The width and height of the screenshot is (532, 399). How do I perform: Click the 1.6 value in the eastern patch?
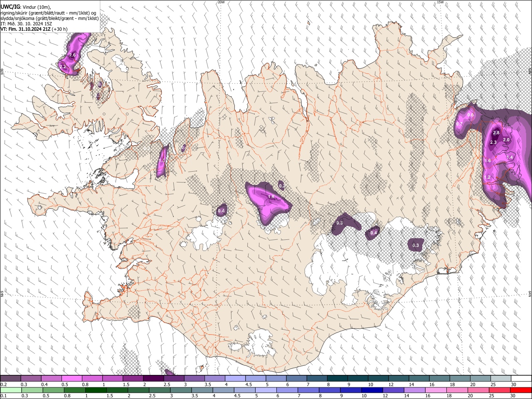488,160
